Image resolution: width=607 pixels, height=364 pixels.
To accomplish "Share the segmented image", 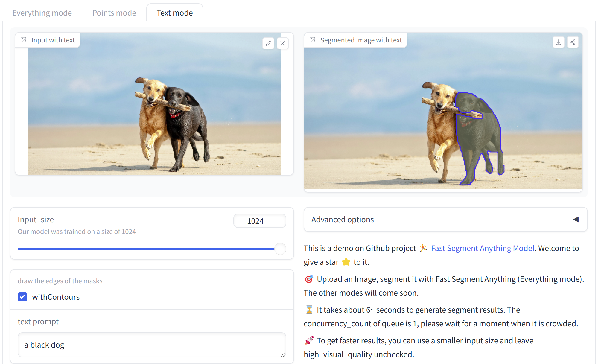I will click(573, 42).
